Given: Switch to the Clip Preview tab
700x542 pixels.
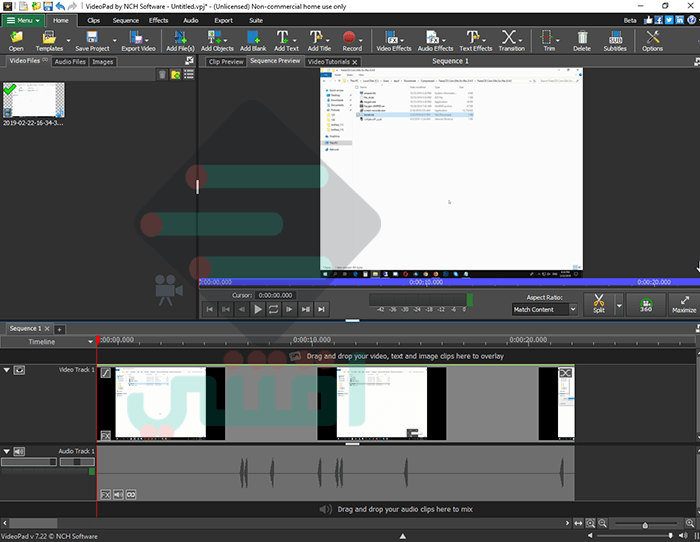Looking at the screenshot, I should pos(226,62).
